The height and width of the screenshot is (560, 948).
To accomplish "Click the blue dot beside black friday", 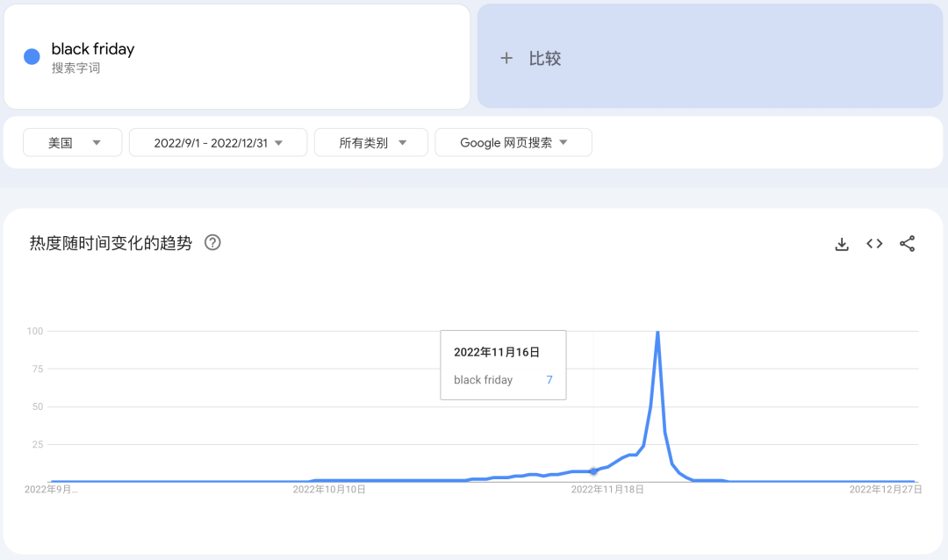I will click(x=32, y=57).
